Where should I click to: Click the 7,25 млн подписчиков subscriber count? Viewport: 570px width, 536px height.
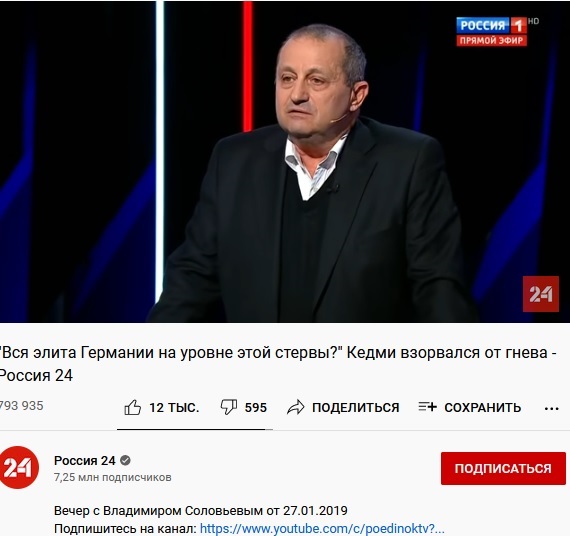pos(113,477)
